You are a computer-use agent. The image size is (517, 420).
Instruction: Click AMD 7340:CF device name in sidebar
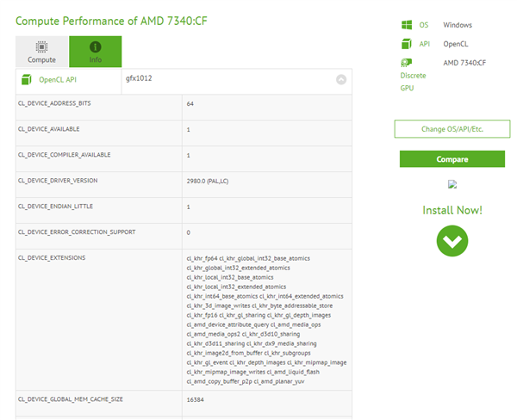(464, 63)
